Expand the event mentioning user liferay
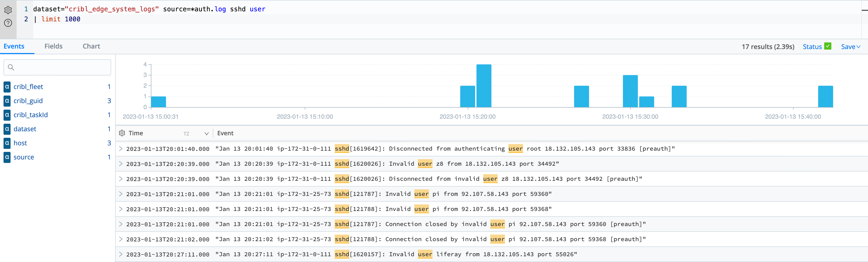The width and height of the screenshot is (868, 262). point(121,254)
